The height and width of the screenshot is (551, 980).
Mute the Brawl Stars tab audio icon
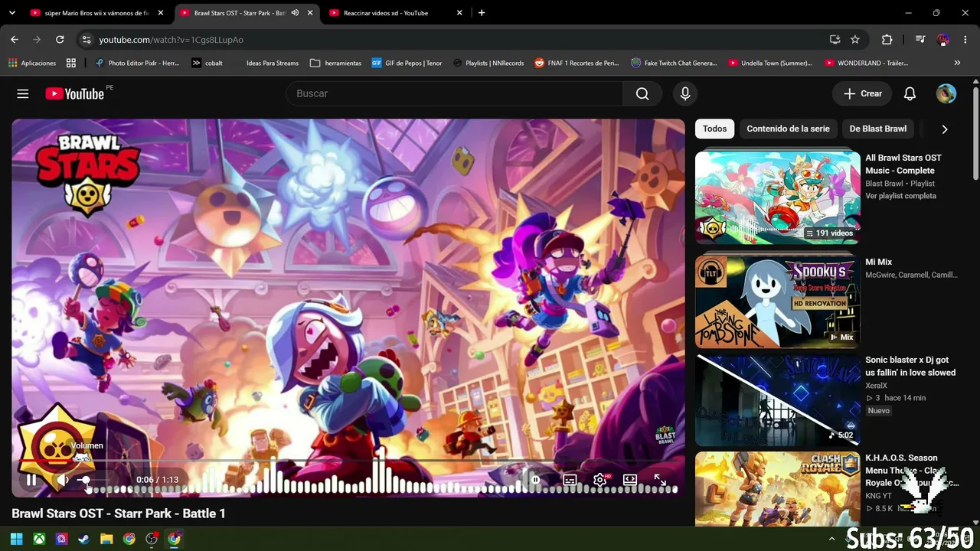[295, 13]
